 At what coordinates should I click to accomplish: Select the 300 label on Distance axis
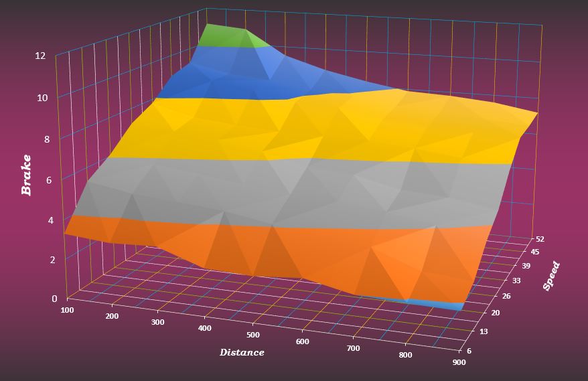[x=157, y=321]
